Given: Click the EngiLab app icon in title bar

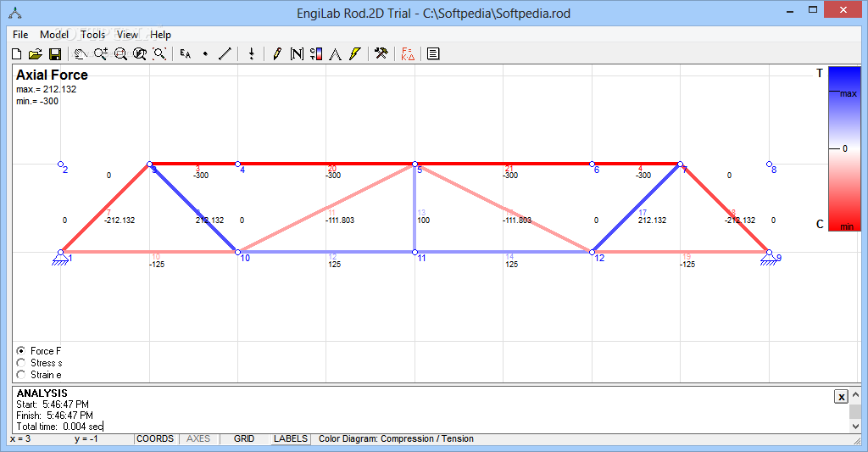Looking at the screenshot, I should coord(15,13).
